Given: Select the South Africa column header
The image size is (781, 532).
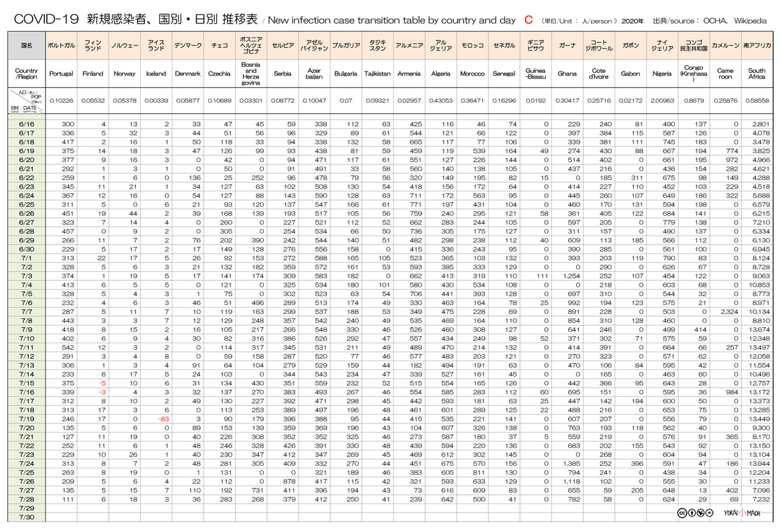Looking at the screenshot, I should coord(757,73).
